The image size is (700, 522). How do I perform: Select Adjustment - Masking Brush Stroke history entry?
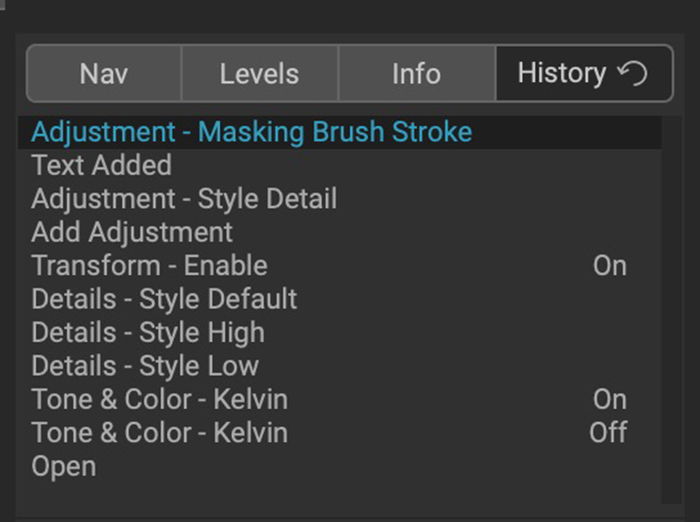point(340,132)
